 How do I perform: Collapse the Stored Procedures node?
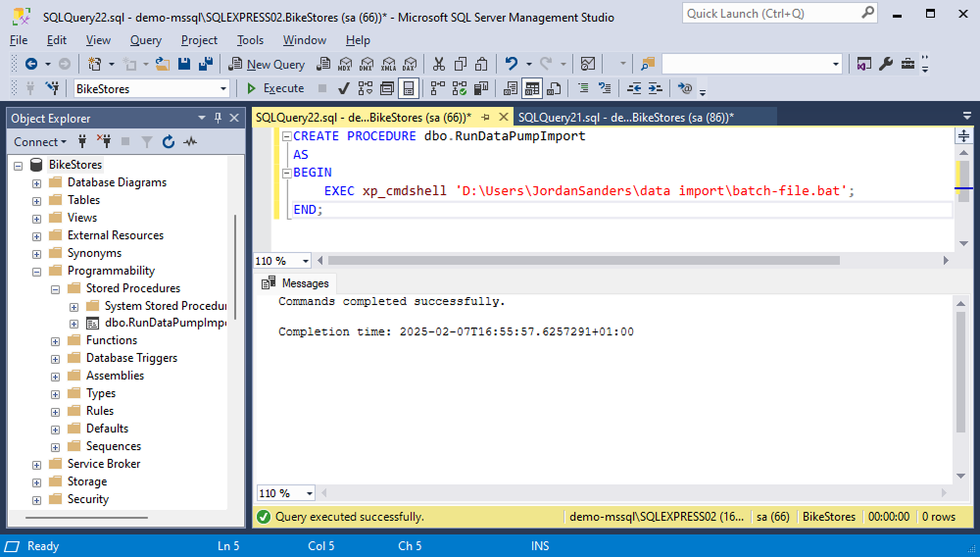pyautogui.click(x=56, y=289)
